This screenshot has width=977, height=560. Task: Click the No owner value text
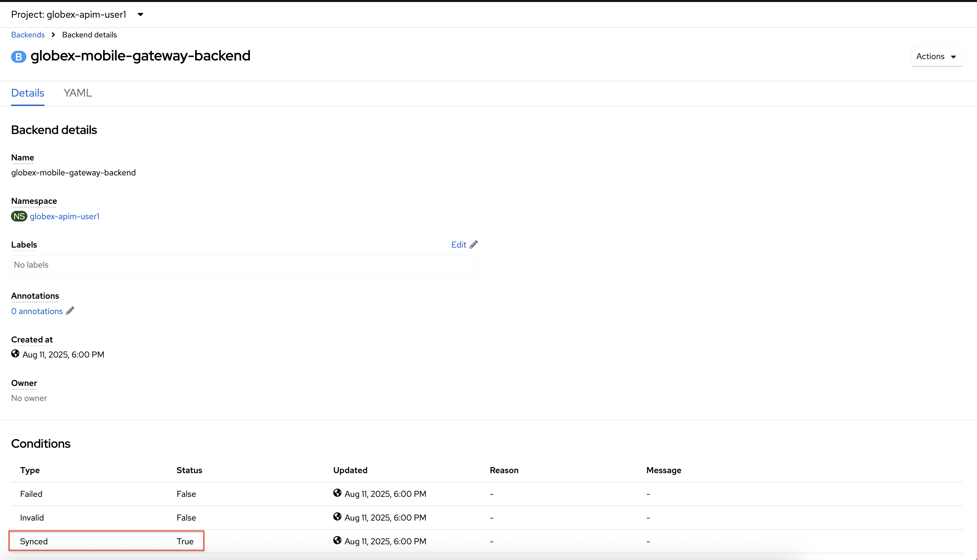click(x=29, y=398)
